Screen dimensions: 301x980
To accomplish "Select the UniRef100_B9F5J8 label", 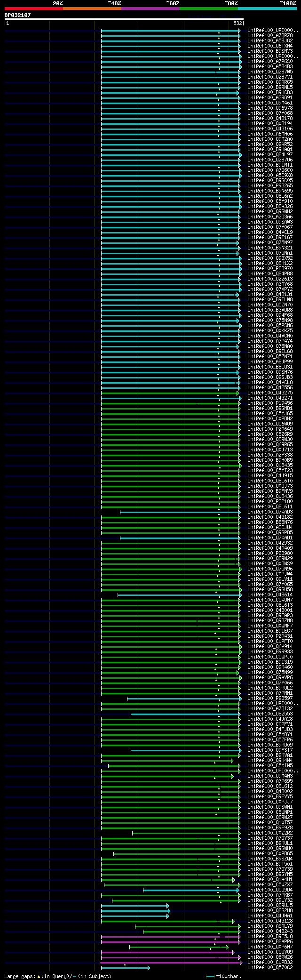I will point(270,936).
